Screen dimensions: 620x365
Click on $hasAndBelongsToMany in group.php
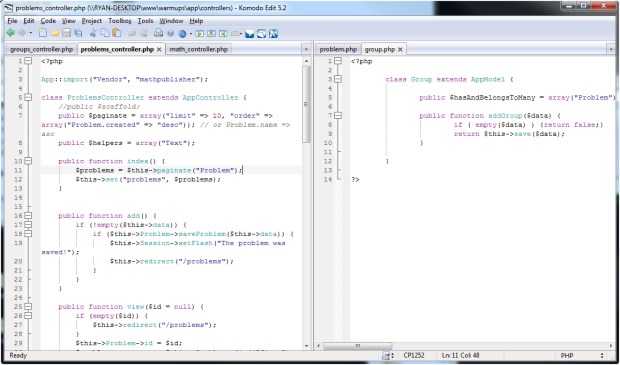tap(492, 97)
